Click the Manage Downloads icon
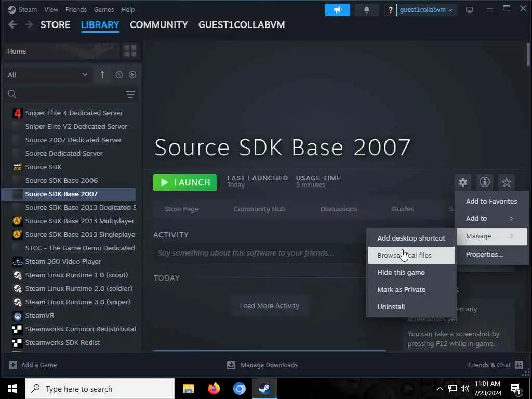 [x=231, y=365]
